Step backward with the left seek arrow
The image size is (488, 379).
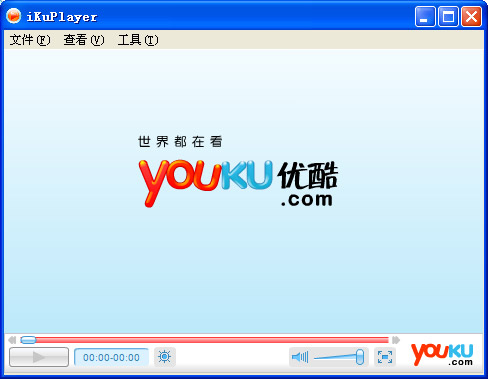pyautogui.click(x=12, y=340)
